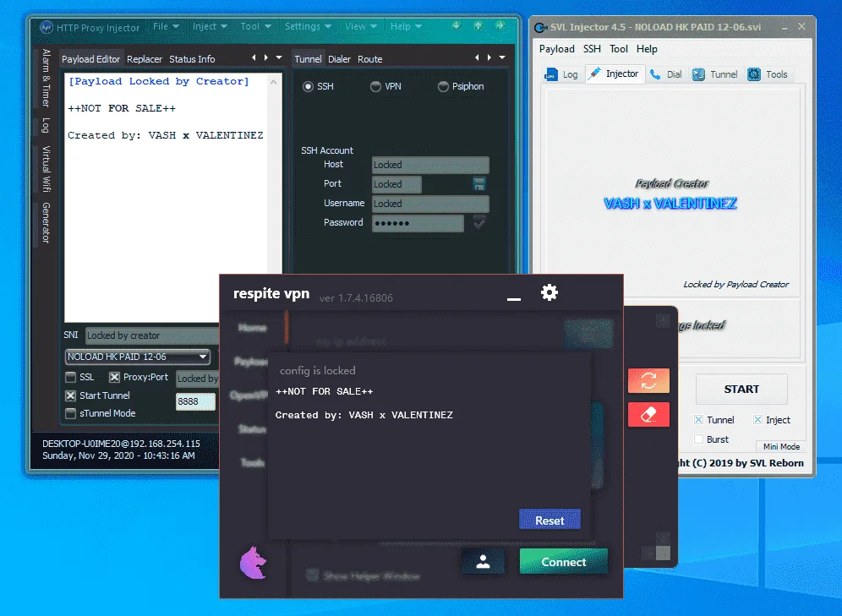Image resolution: width=842 pixels, height=616 pixels.
Task: Open the Tunnel tab list dropdown arrow
Action: (x=502, y=57)
